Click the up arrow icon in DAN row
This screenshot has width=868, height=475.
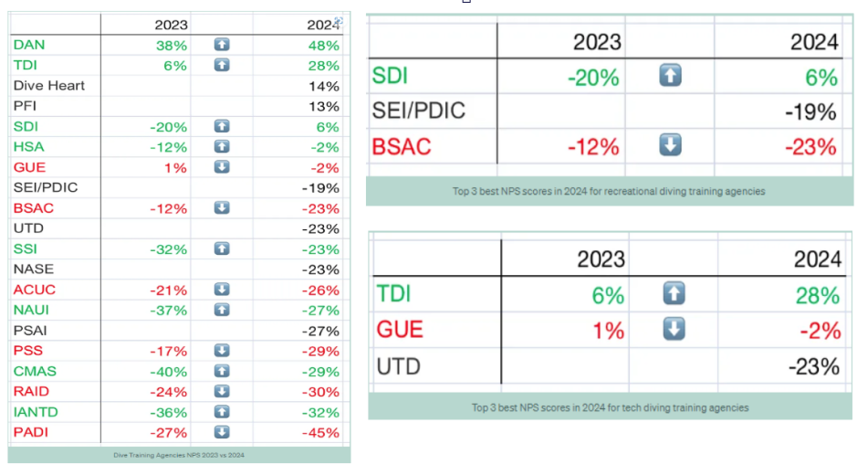tap(222, 45)
